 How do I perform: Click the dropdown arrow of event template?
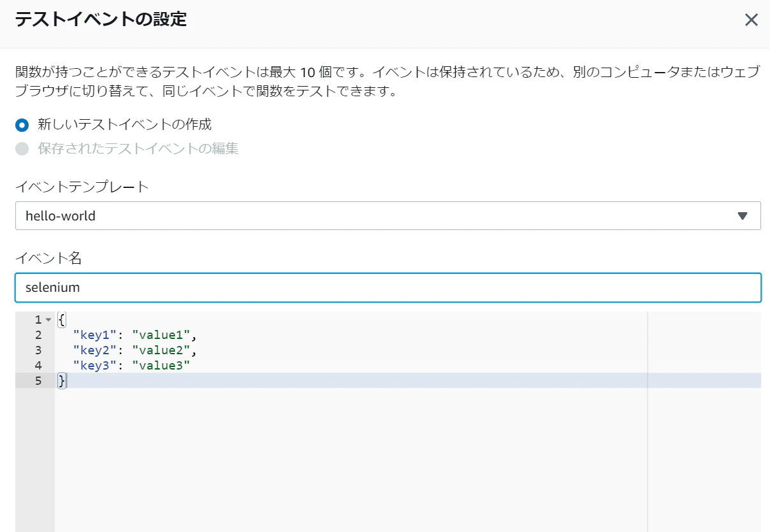pyautogui.click(x=742, y=216)
